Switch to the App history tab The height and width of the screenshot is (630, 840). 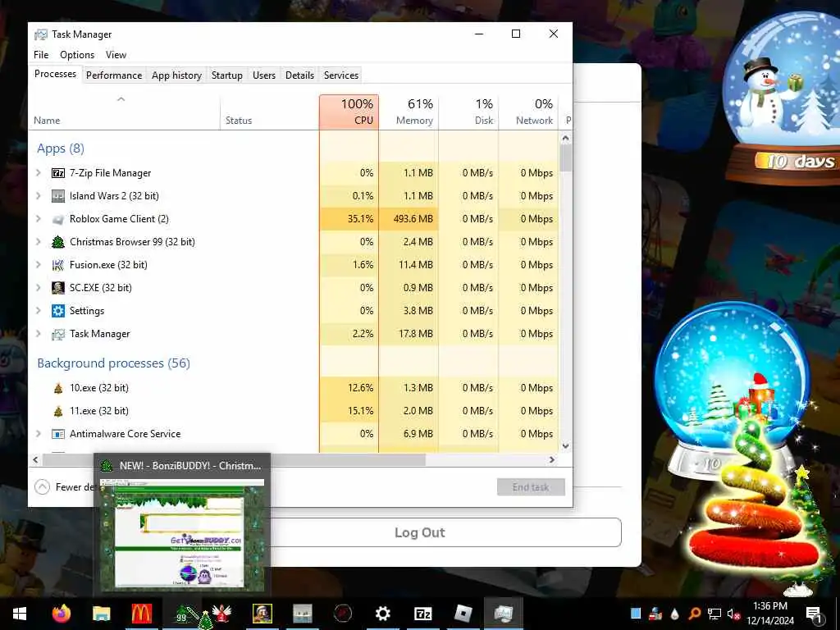pyautogui.click(x=177, y=75)
